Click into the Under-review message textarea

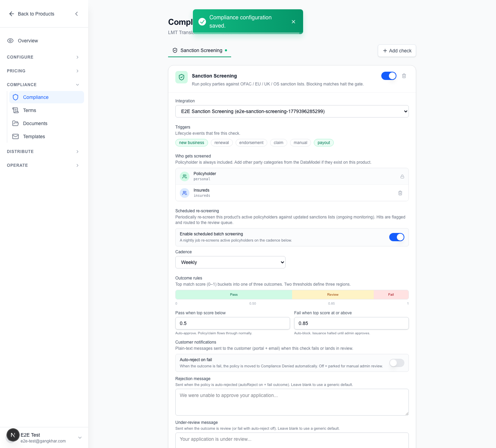point(292,440)
